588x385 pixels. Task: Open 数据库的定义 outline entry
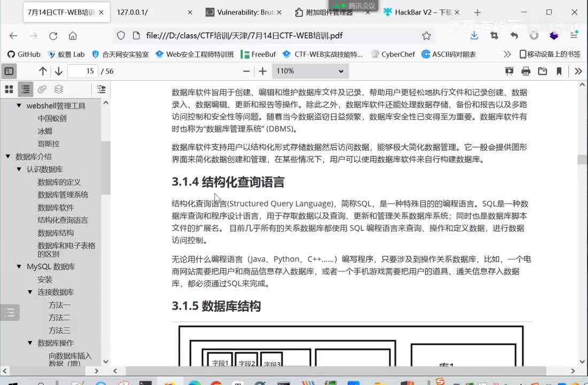tap(59, 182)
